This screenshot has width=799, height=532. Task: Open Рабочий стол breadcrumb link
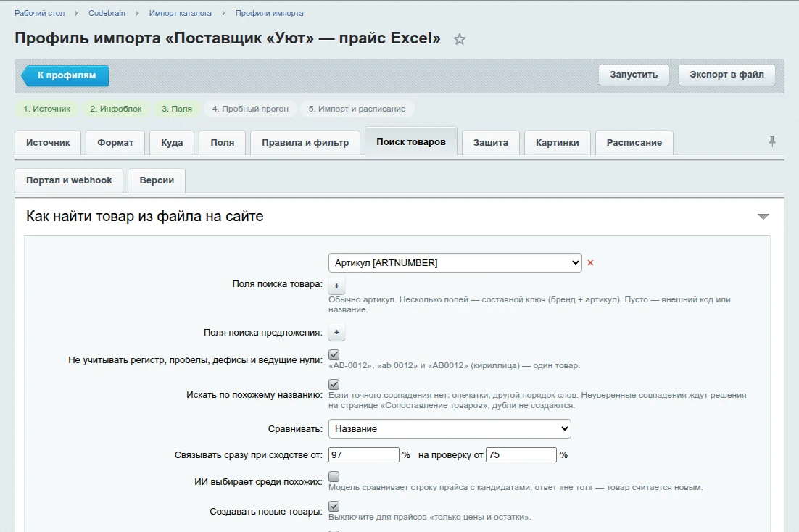pyautogui.click(x=39, y=13)
